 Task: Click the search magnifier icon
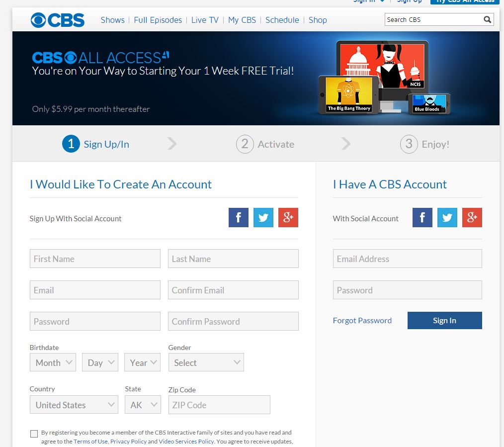pos(487,19)
